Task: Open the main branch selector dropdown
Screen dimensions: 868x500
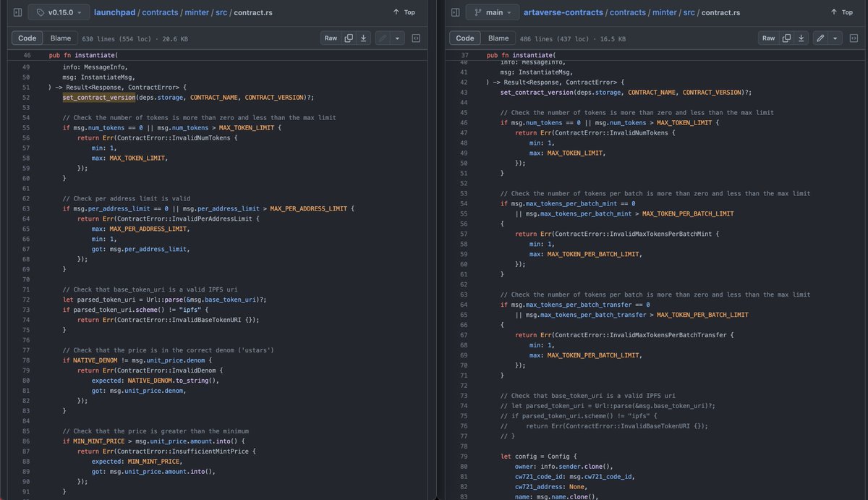Action: tap(493, 12)
